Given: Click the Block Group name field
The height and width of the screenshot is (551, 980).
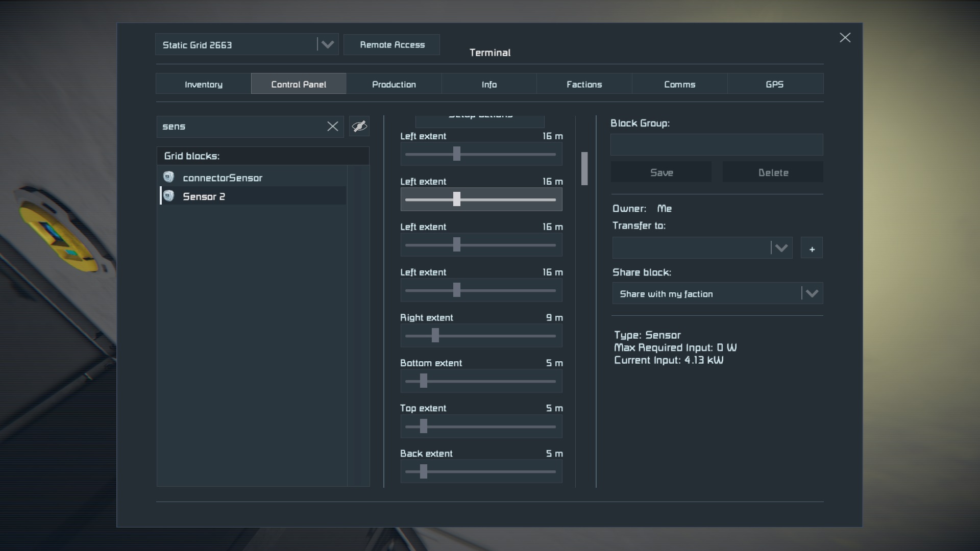Looking at the screenshot, I should 716,145.
